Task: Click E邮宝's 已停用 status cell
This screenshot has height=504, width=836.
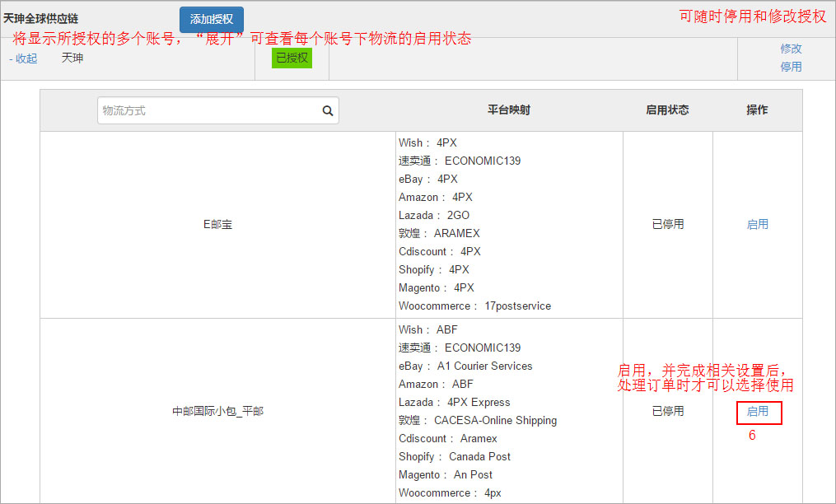Action: pos(667,224)
